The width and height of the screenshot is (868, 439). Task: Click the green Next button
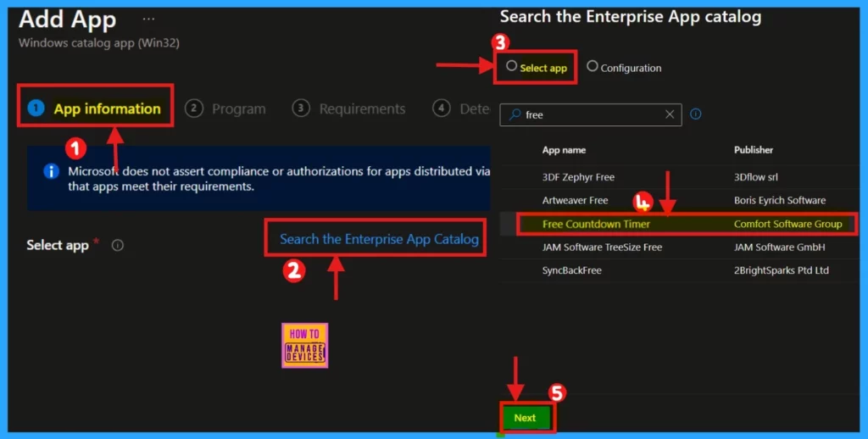coord(525,418)
